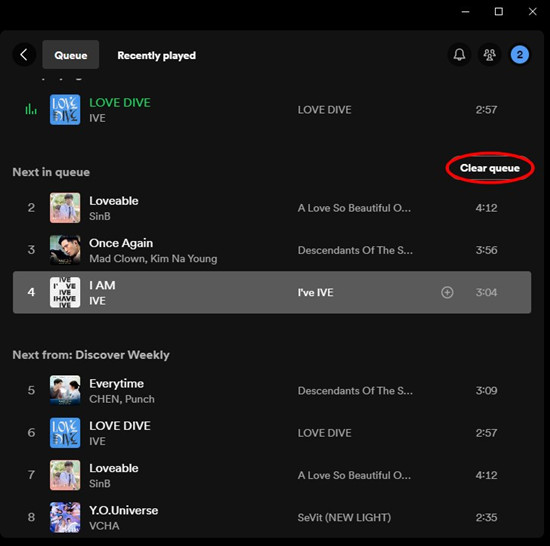Open the blue profile avatar menu
Image resolution: width=550 pixels, height=546 pixels.
(x=519, y=55)
